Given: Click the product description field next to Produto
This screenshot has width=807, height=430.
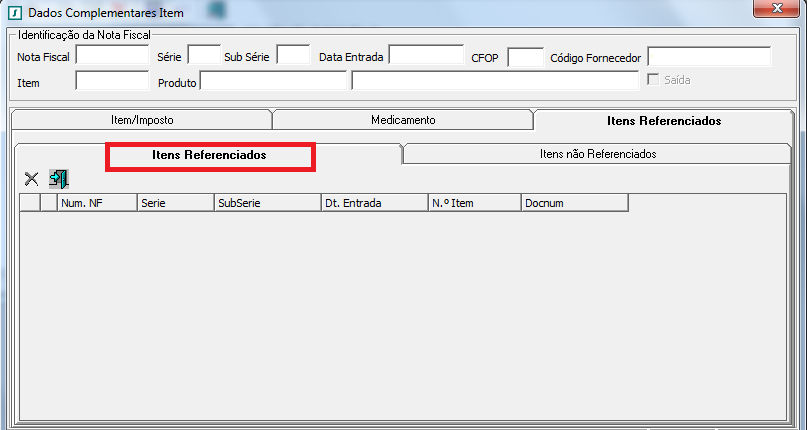Looking at the screenshot, I should [x=495, y=80].
